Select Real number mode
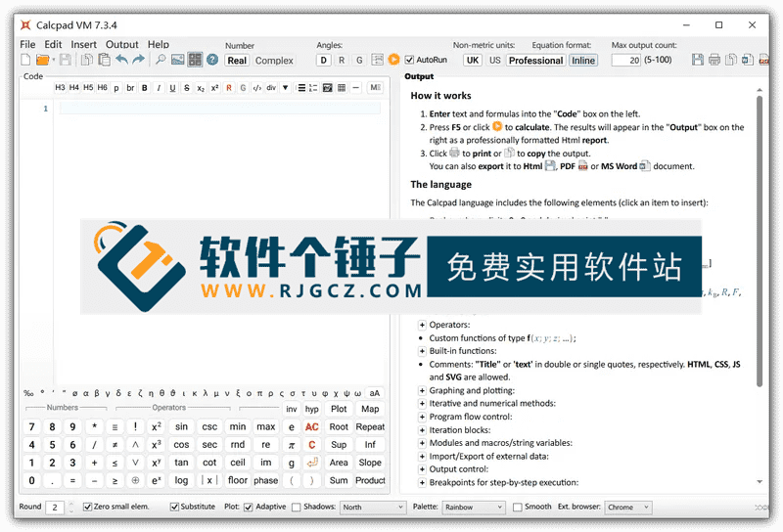This screenshot has width=783, height=532. [237, 61]
